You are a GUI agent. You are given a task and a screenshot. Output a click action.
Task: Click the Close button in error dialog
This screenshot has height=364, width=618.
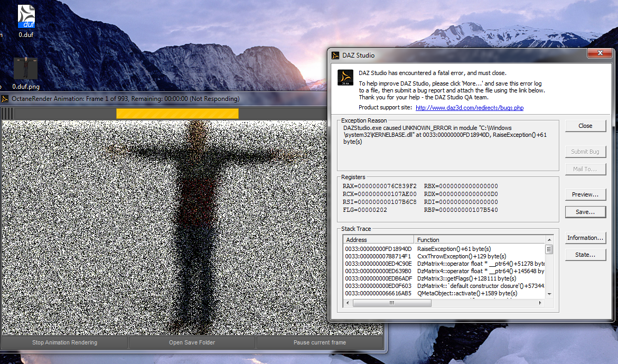585,126
